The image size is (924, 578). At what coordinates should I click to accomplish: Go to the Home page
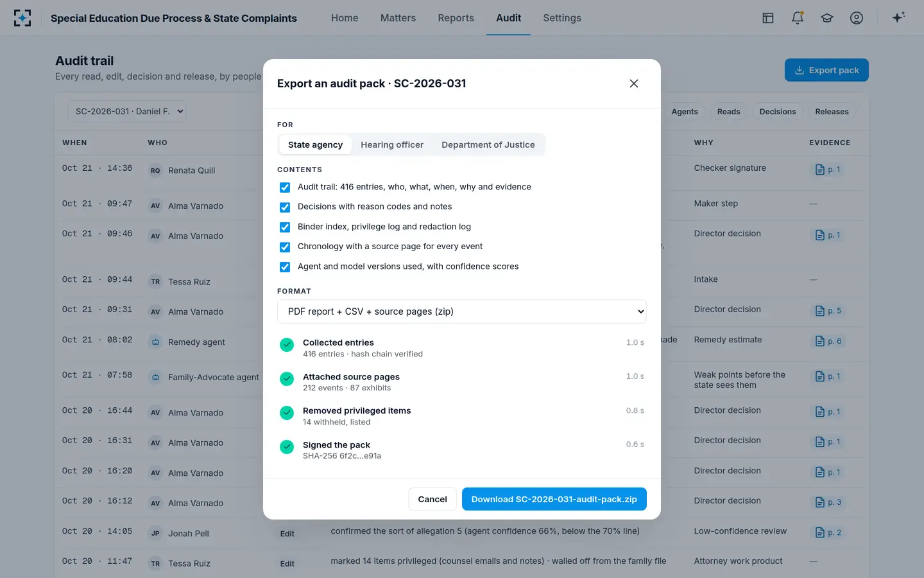[345, 18]
